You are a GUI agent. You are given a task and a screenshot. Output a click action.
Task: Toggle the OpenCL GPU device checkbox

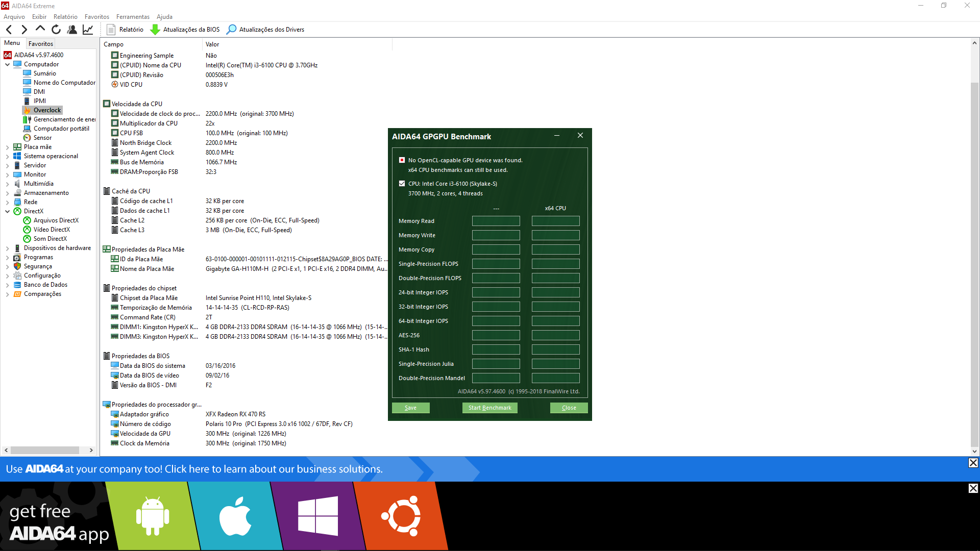tap(402, 160)
